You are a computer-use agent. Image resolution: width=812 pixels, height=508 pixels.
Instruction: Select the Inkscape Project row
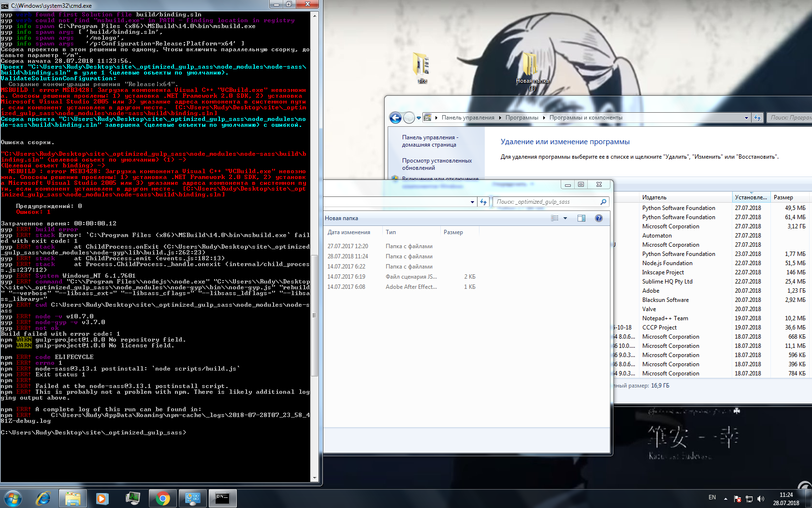[x=712, y=272]
